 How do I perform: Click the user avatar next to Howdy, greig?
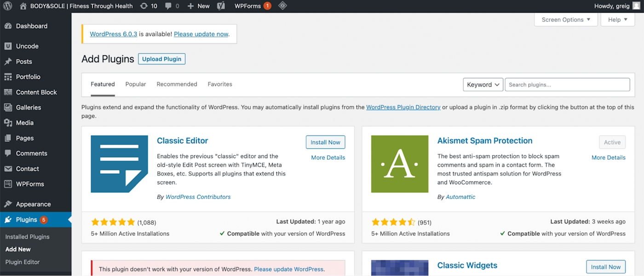(636, 6)
